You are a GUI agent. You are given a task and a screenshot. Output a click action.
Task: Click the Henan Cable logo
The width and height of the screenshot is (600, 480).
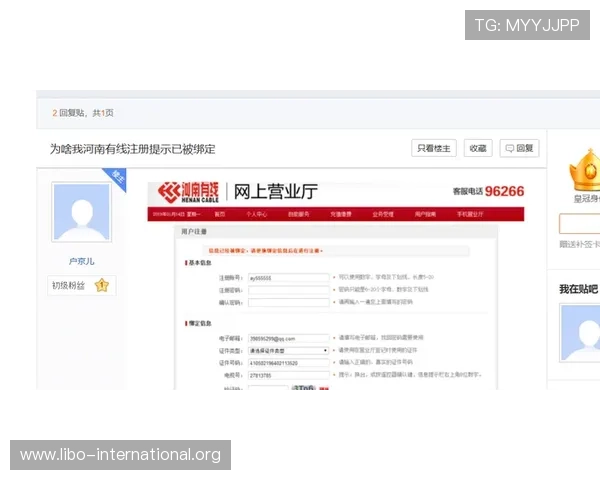click(x=188, y=192)
